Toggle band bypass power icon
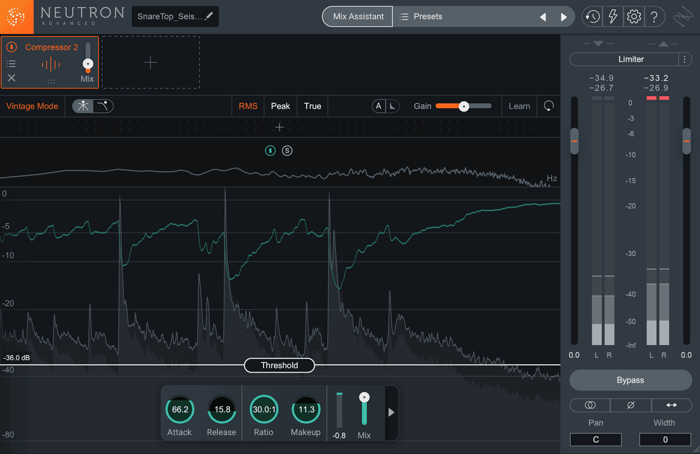This screenshot has height=454, width=700. [x=270, y=151]
